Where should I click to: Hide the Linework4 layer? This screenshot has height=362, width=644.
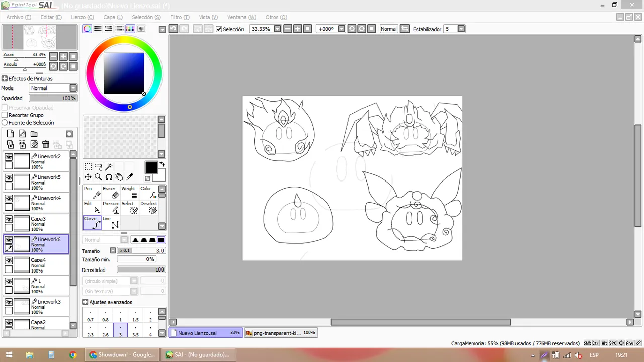tap(9, 199)
